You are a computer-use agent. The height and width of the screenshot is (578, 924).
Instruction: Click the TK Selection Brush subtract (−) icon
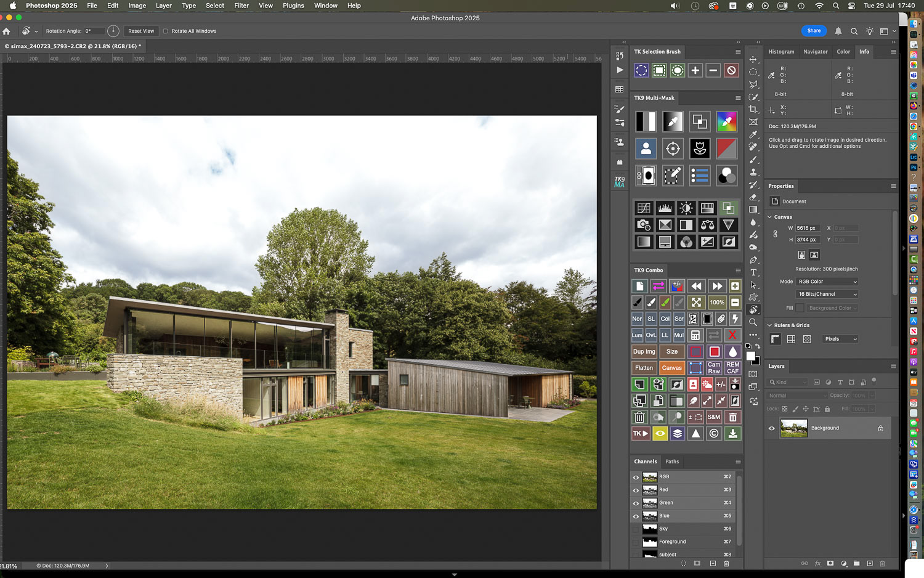(713, 70)
